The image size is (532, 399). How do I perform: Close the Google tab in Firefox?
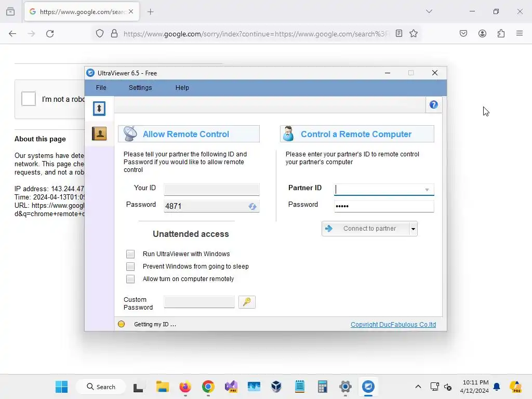[x=131, y=11]
